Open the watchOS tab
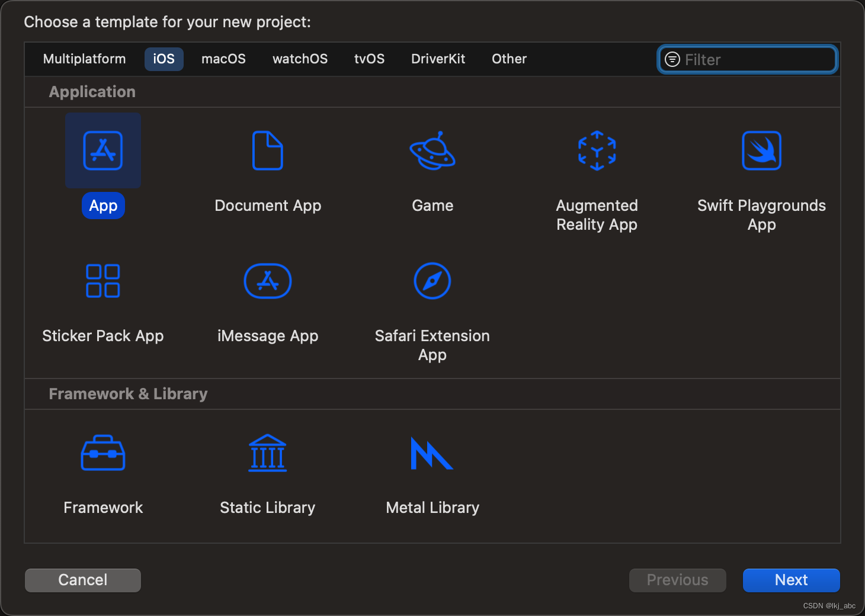The height and width of the screenshot is (616, 865). [300, 59]
